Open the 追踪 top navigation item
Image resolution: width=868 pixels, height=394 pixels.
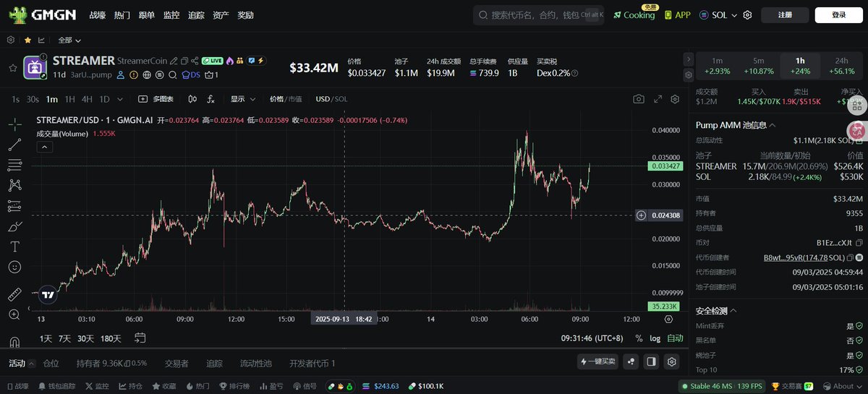click(x=196, y=14)
